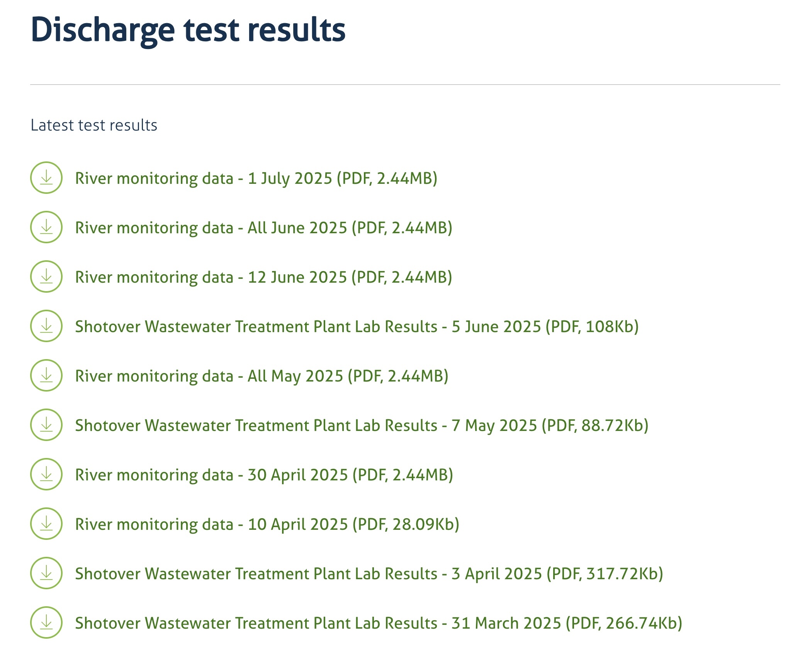The image size is (812, 658).
Task: Open River monitoring data All May 2025 link
Action: pos(262,376)
